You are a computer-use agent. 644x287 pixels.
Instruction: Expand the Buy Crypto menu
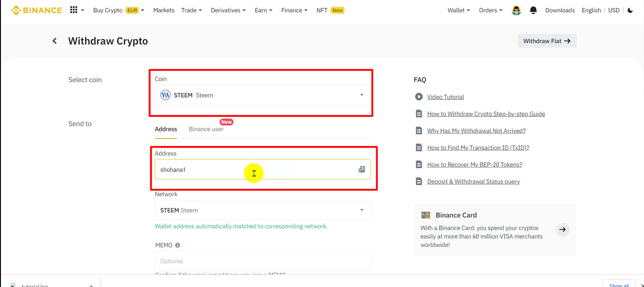coord(118,10)
